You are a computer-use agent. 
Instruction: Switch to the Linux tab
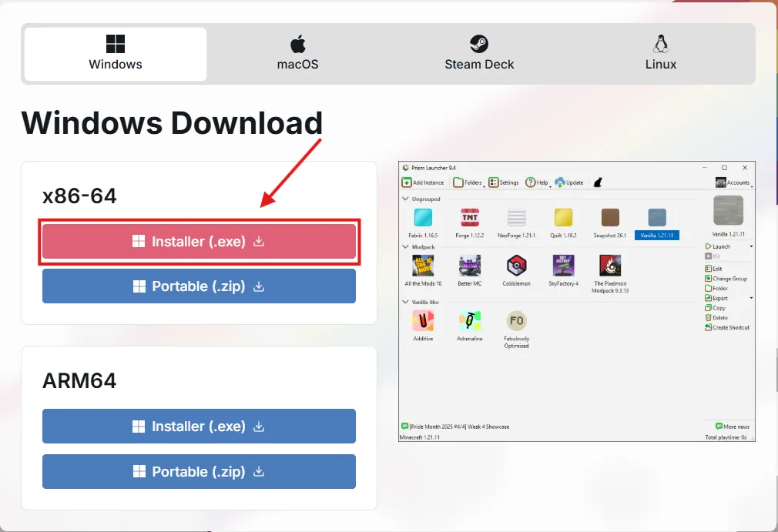[660, 53]
